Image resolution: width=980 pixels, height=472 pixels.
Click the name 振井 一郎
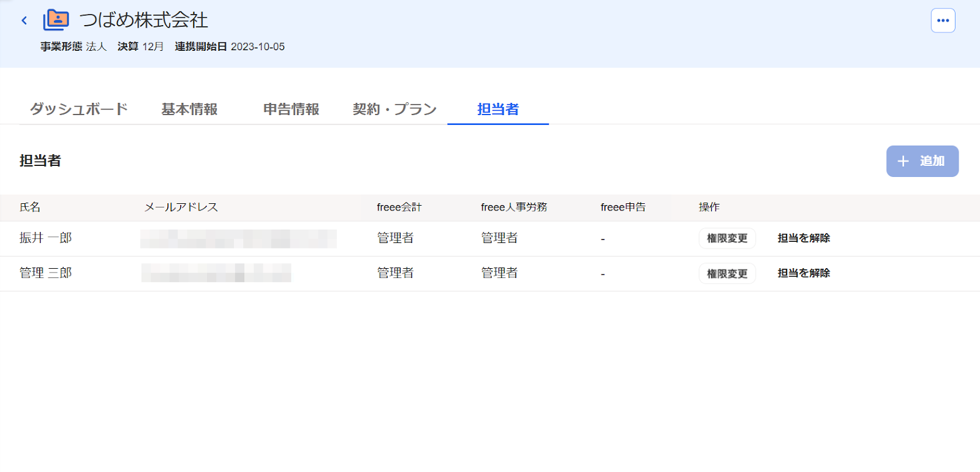(x=45, y=238)
